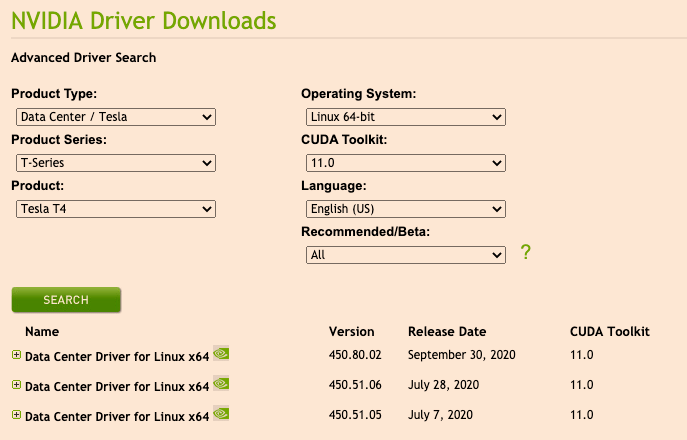Click version number 450.51.05
The image size is (687, 440).
pyautogui.click(x=355, y=415)
